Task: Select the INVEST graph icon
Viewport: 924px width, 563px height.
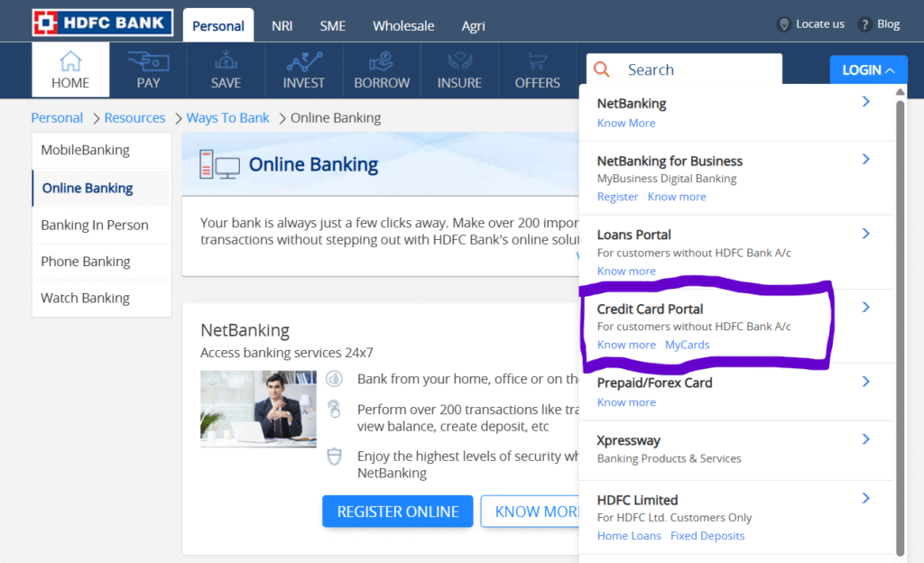Action: pyautogui.click(x=304, y=61)
